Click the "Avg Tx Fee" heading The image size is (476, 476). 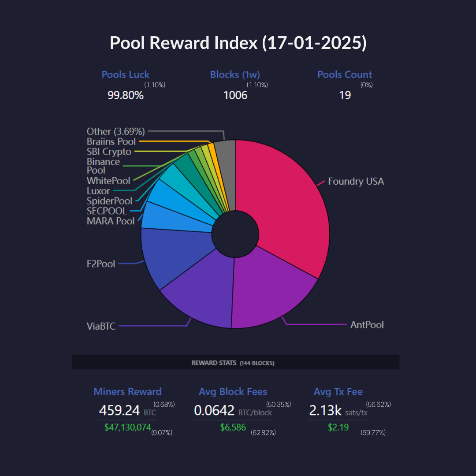coord(338,392)
